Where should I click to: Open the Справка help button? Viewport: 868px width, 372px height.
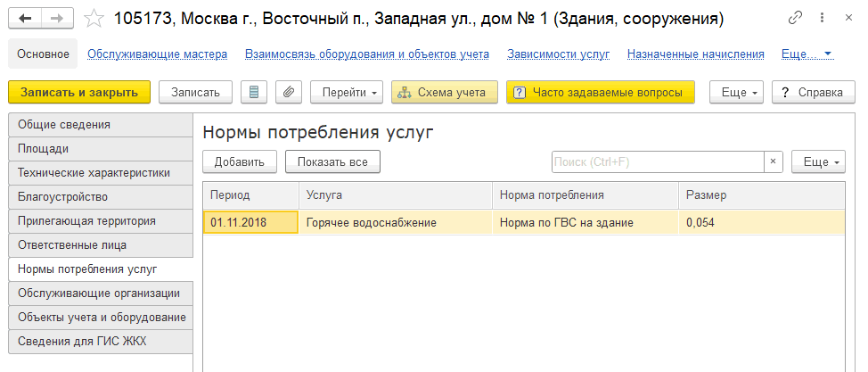814,92
